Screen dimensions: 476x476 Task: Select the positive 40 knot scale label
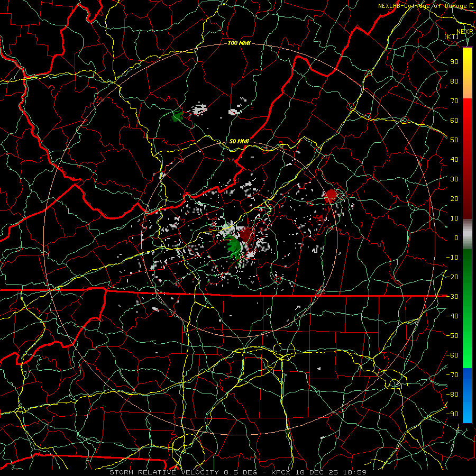coord(454,159)
